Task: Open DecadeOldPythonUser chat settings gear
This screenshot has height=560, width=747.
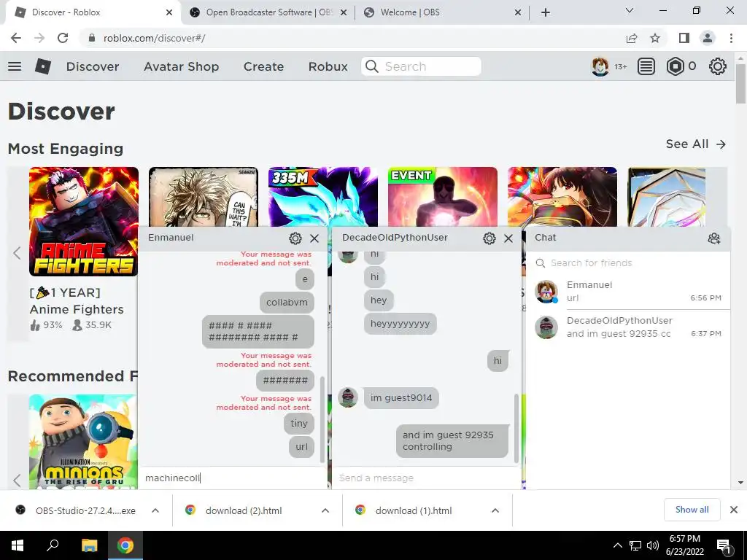Action: click(489, 238)
